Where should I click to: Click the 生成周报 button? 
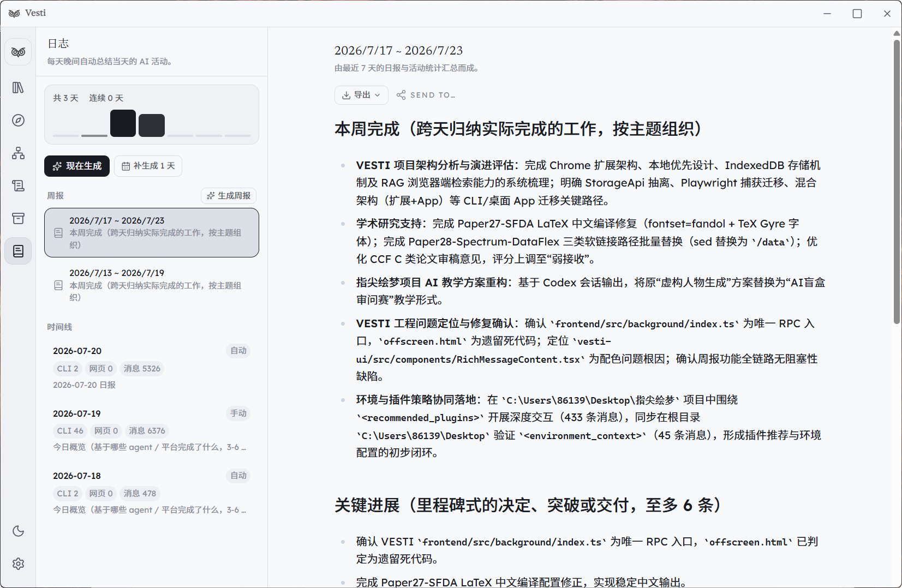[229, 196]
